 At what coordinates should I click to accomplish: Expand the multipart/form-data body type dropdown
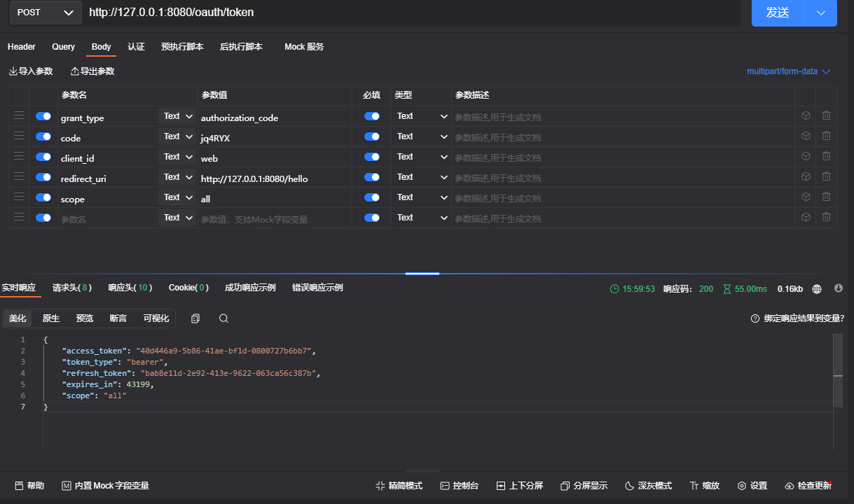[788, 71]
